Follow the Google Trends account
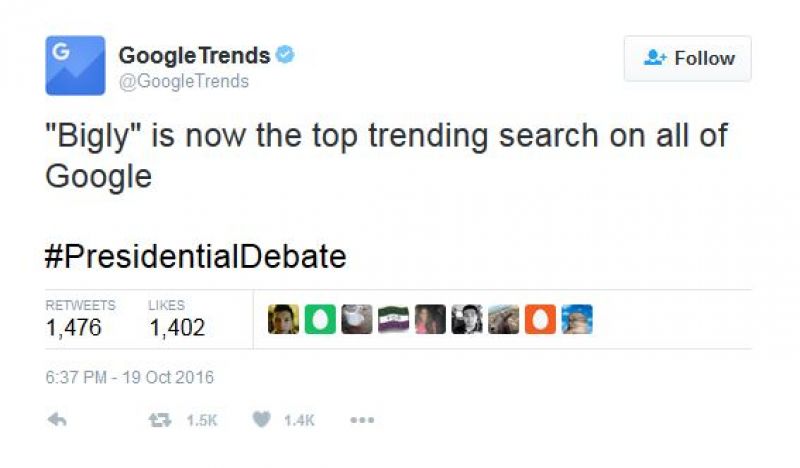Viewport: 800px width, 468px height. (688, 59)
